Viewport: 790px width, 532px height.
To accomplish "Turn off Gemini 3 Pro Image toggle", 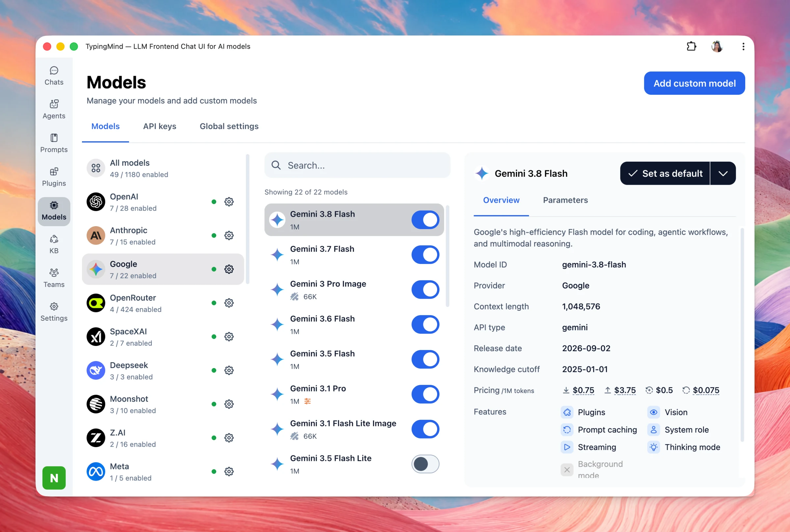I will (x=425, y=290).
